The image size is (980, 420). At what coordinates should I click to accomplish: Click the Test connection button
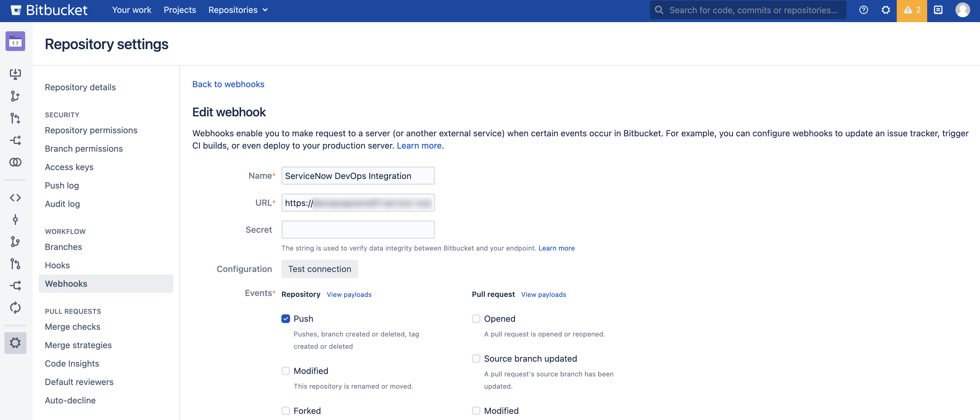pyautogui.click(x=319, y=269)
